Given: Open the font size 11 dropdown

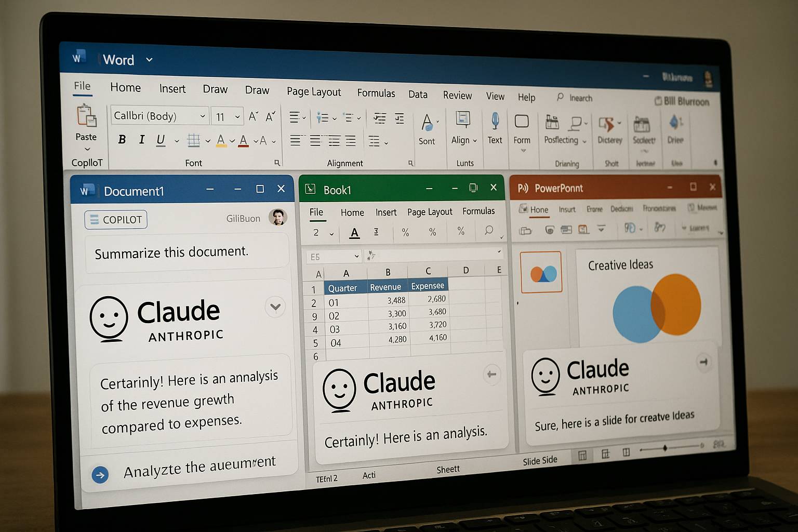Looking at the screenshot, I should [237, 117].
